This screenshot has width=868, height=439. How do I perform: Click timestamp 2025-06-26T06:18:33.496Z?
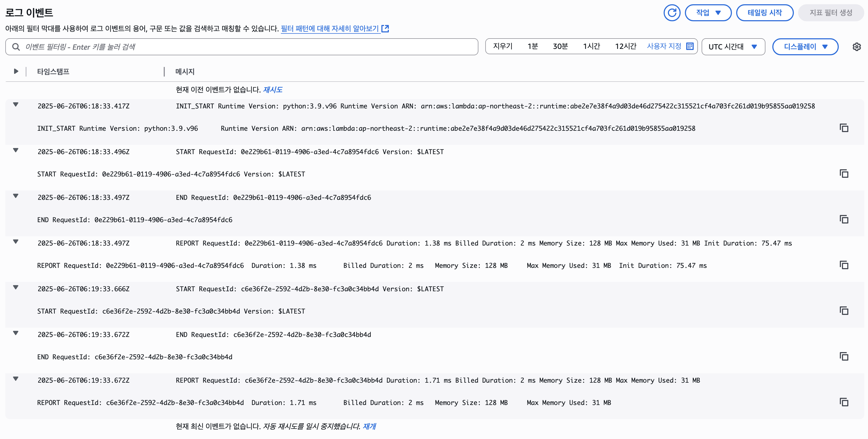pyautogui.click(x=83, y=152)
